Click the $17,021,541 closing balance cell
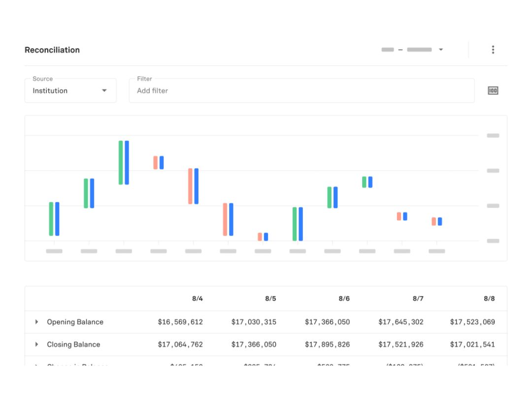Viewport: 532px width, 399px height. tap(472, 344)
